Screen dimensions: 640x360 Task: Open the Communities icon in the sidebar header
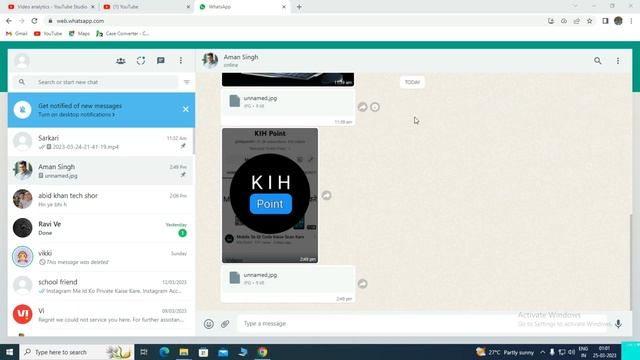120,61
